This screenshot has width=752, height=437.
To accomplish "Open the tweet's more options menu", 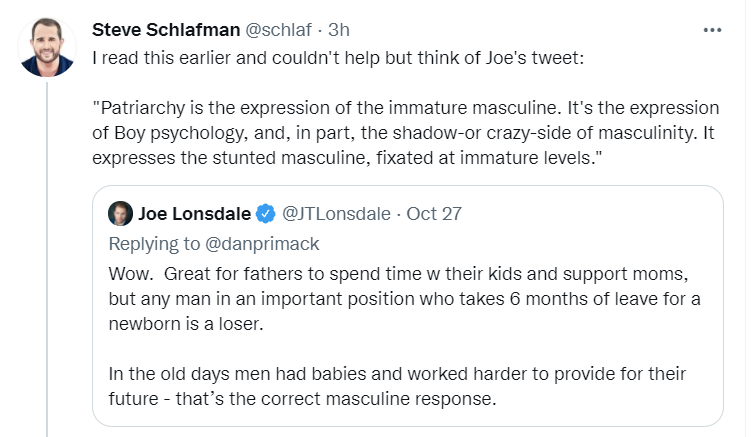I will (712, 30).
